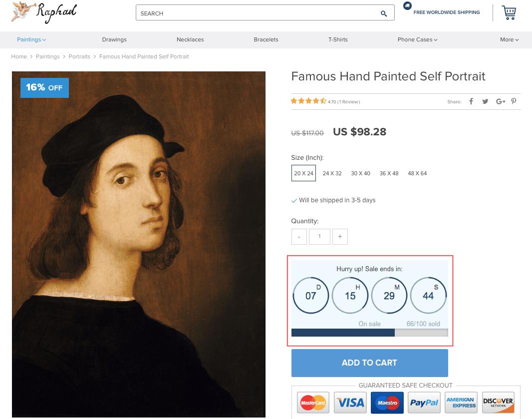Share the portrait on Facebook
532x419 pixels.
tap(471, 101)
